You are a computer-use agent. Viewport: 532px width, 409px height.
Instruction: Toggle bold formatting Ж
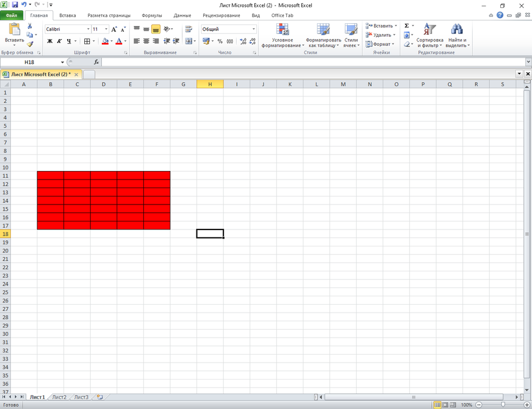[50, 41]
